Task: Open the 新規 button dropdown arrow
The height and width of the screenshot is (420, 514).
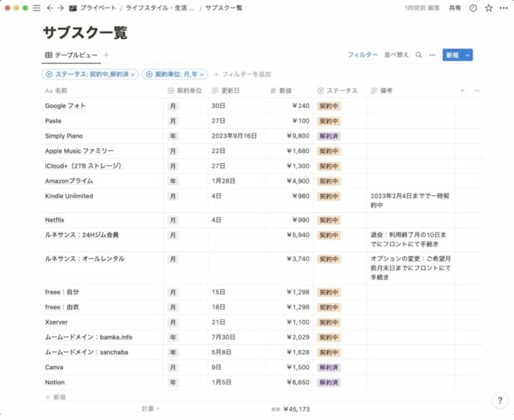Action: [x=467, y=55]
